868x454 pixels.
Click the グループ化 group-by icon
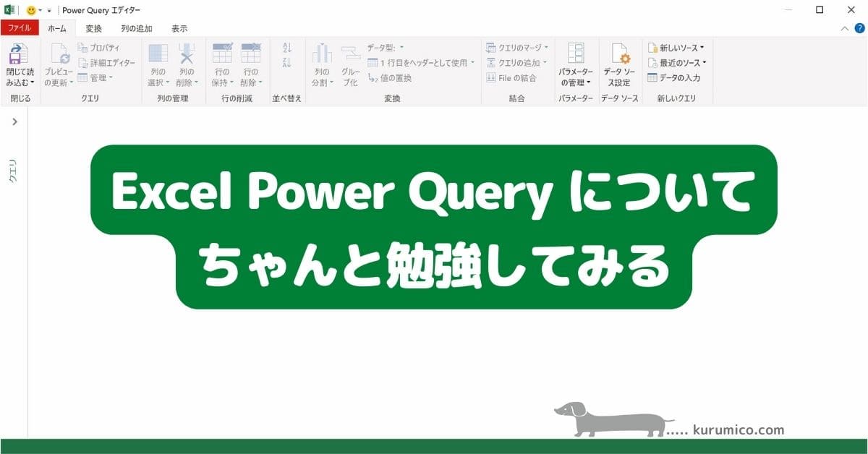pyautogui.click(x=351, y=53)
